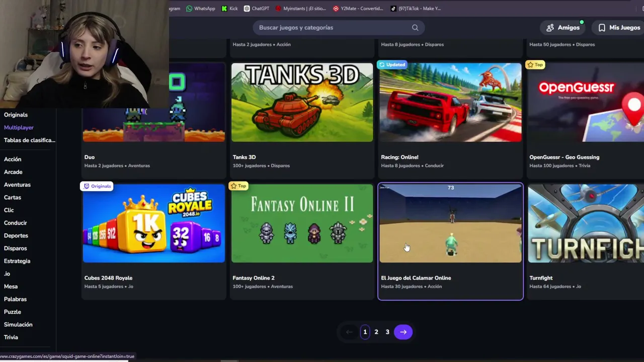Click the Top badge on Fantasy Online 2
Viewport: 644px width, 362px height.
(238, 186)
